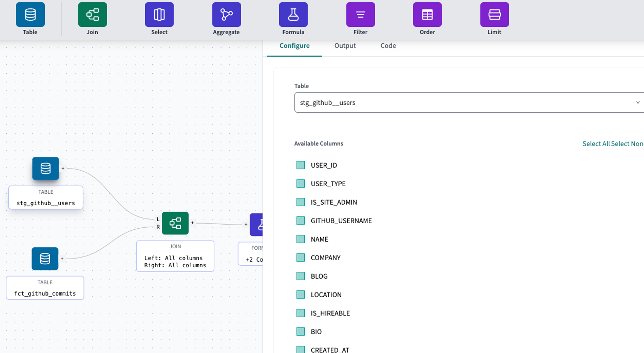644x353 pixels.
Task: Select the Filter tool icon
Action: 360,14
